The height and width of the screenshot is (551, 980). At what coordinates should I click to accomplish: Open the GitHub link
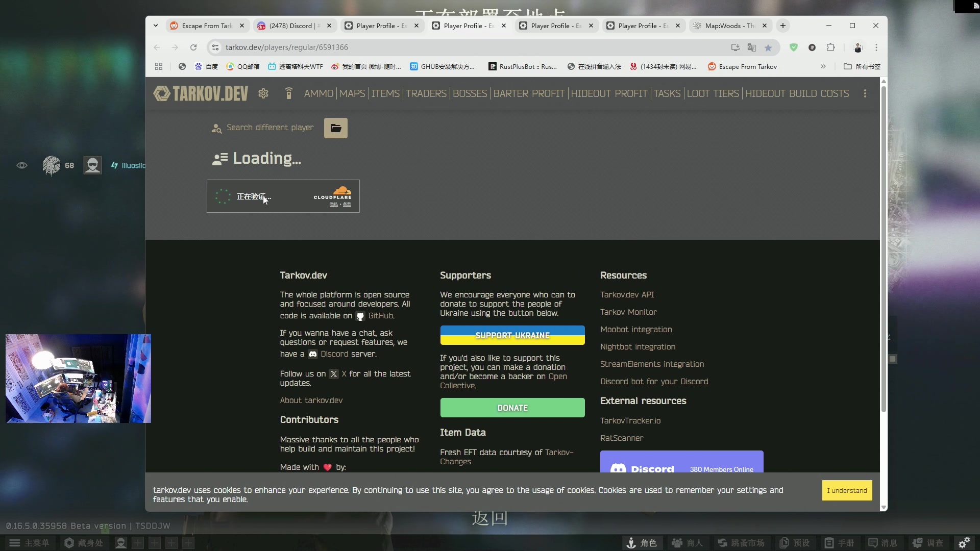[381, 316]
